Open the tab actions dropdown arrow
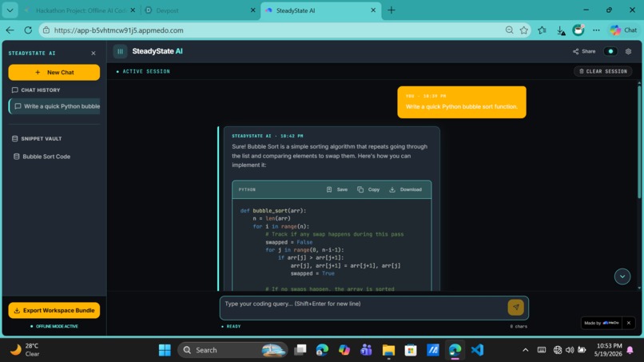 click(10, 10)
